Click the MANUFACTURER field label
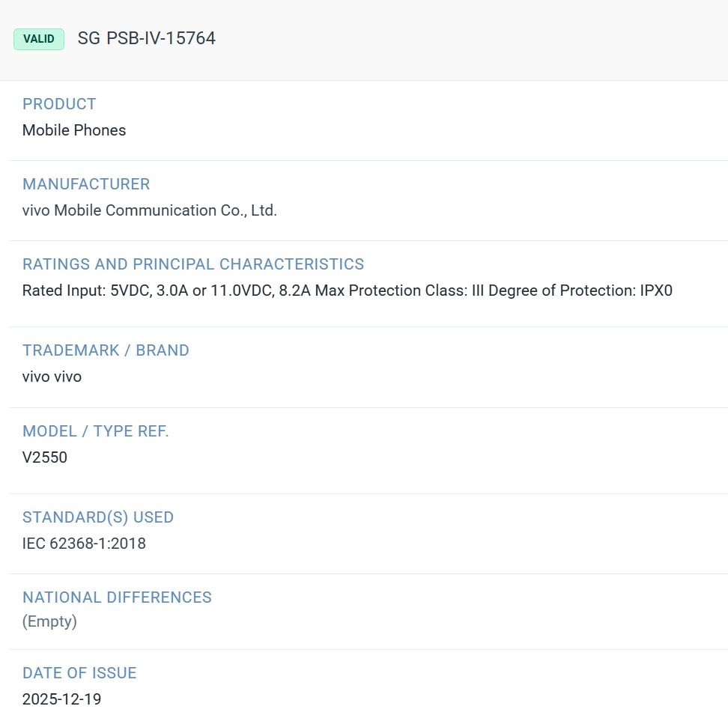The height and width of the screenshot is (724, 728). (86, 184)
